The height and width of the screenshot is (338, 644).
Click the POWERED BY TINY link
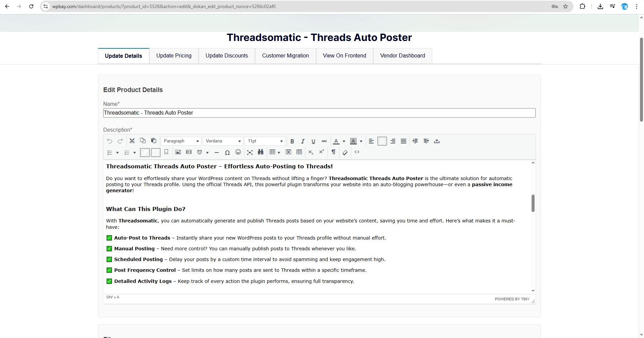[x=512, y=299]
